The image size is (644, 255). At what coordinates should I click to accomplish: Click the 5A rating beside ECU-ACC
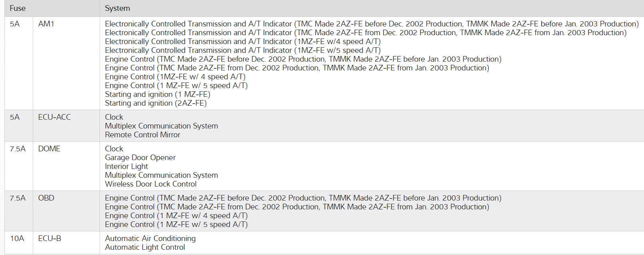15,117
